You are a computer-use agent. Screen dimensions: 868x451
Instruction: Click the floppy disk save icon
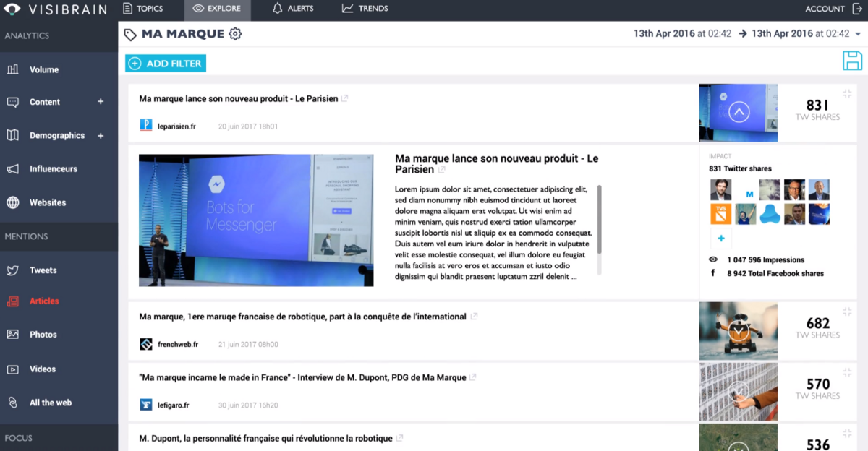pyautogui.click(x=852, y=61)
